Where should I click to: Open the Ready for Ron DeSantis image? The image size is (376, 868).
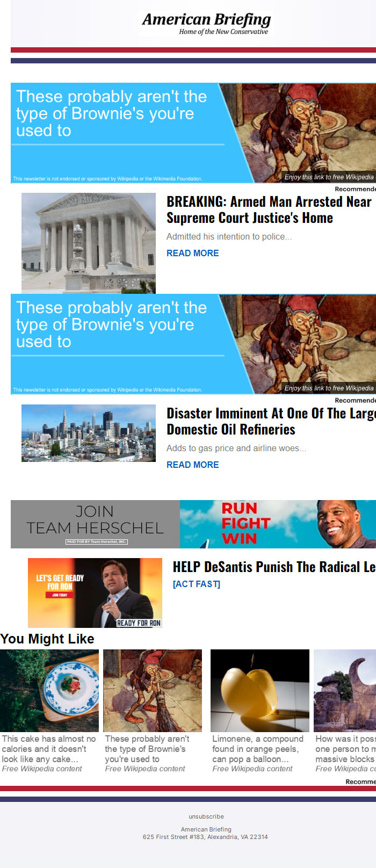(x=95, y=593)
